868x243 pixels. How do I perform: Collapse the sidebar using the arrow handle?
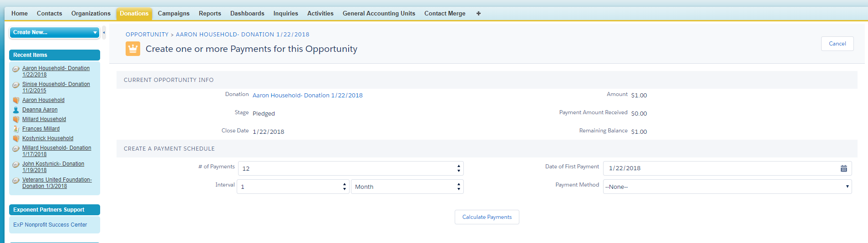pos(104,32)
